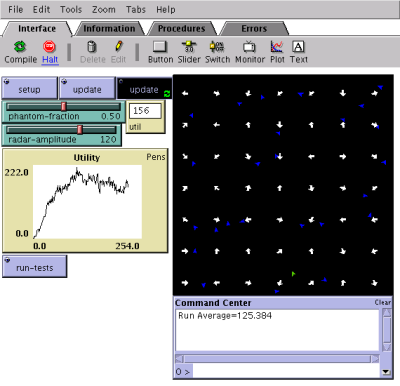
Task: Click the 254.0 x-axis maximum label
Action: pyautogui.click(x=127, y=246)
